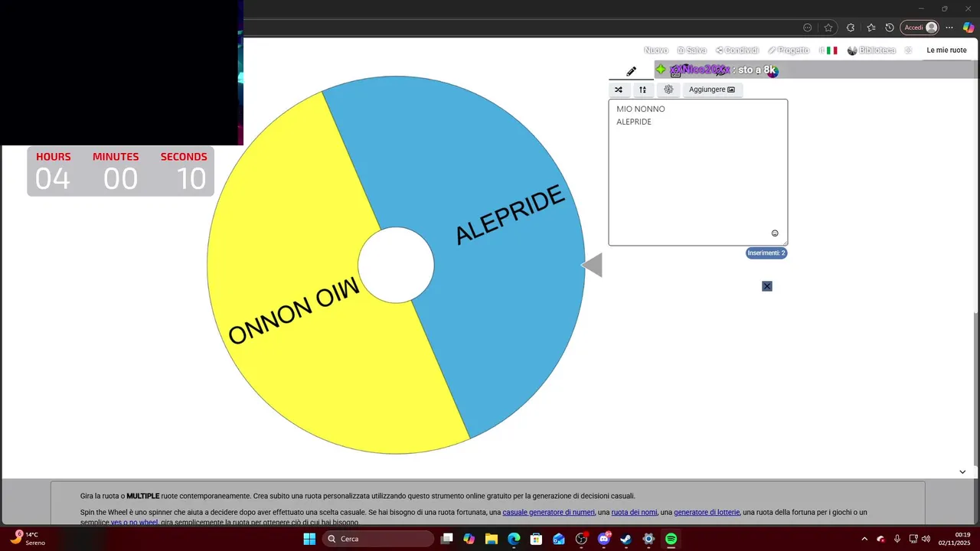Open browser History
Image resolution: width=980 pixels, height=551 pixels.
point(890,28)
